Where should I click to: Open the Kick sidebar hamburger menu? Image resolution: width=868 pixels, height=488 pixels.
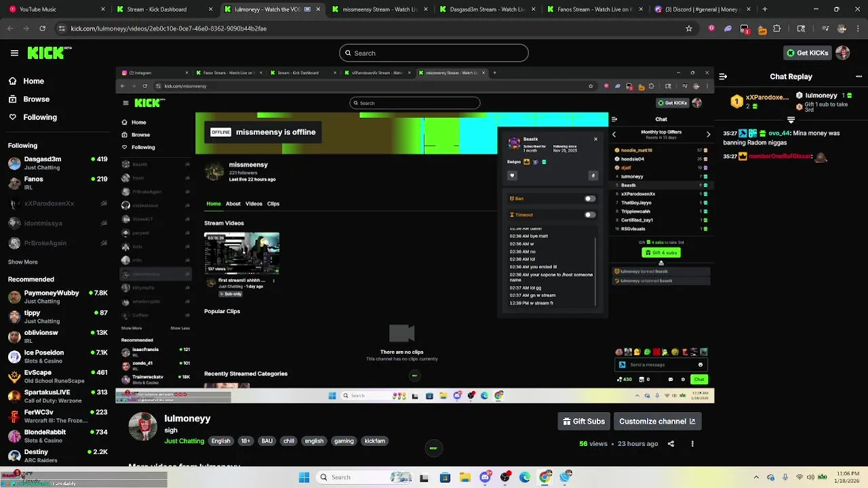click(x=14, y=53)
